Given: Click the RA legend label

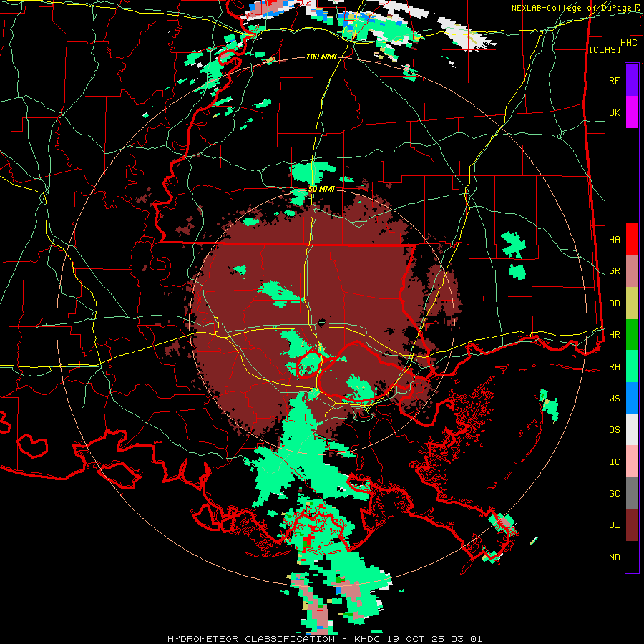Looking at the screenshot, I should 614,367.
